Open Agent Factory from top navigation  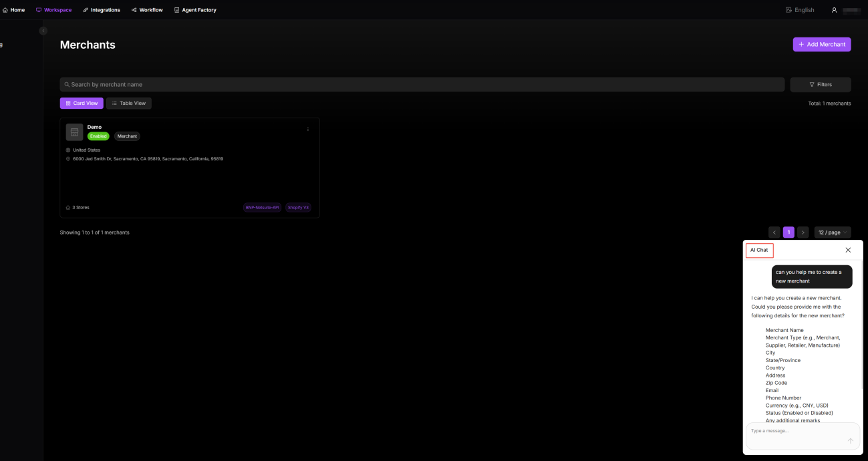coord(195,10)
